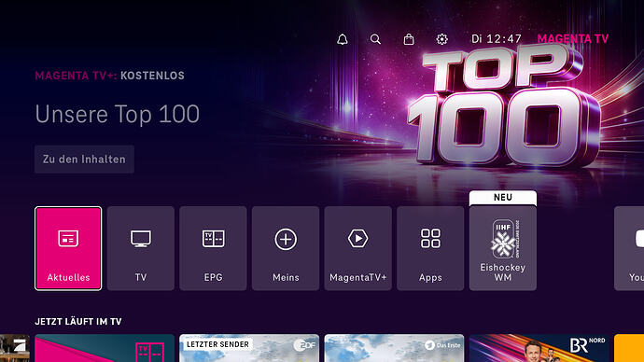Open the partially visible You tile
Viewport: 644px width, 362px height.
(629, 248)
